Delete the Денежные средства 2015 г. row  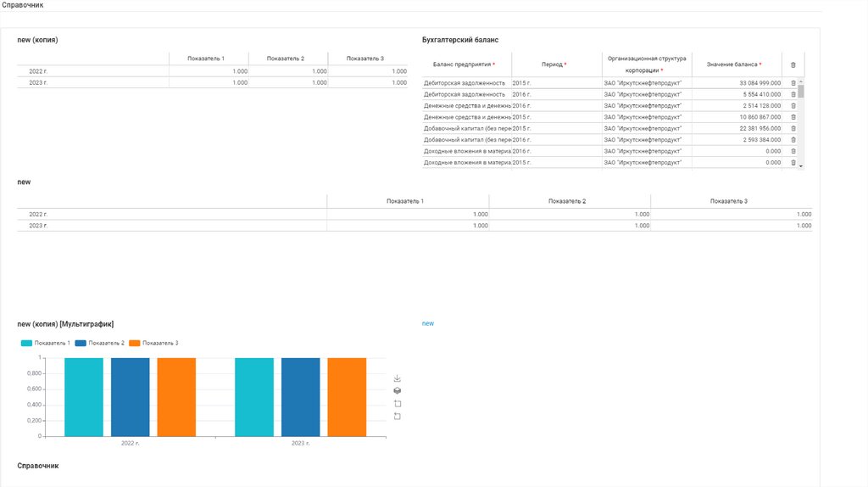[793, 117]
